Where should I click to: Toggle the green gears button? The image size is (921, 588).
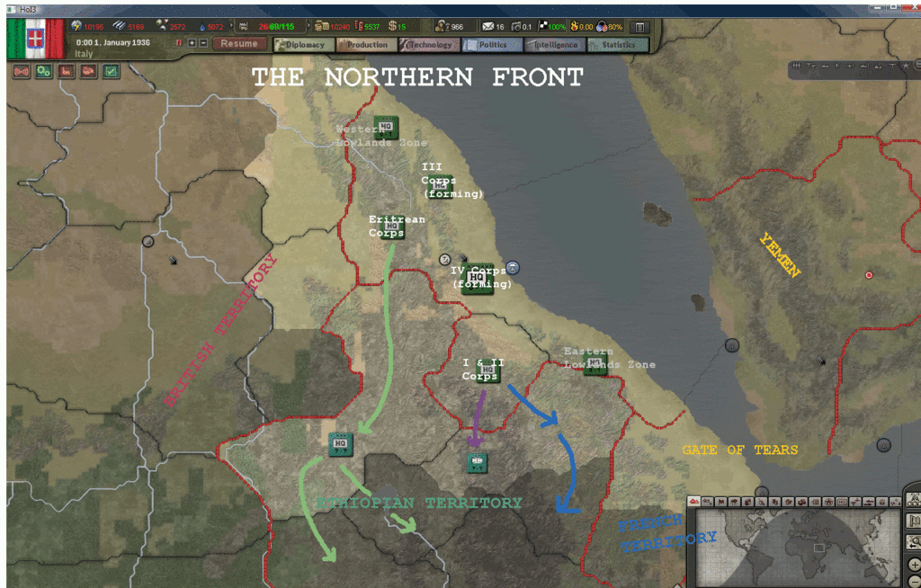click(x=43, y=72)
